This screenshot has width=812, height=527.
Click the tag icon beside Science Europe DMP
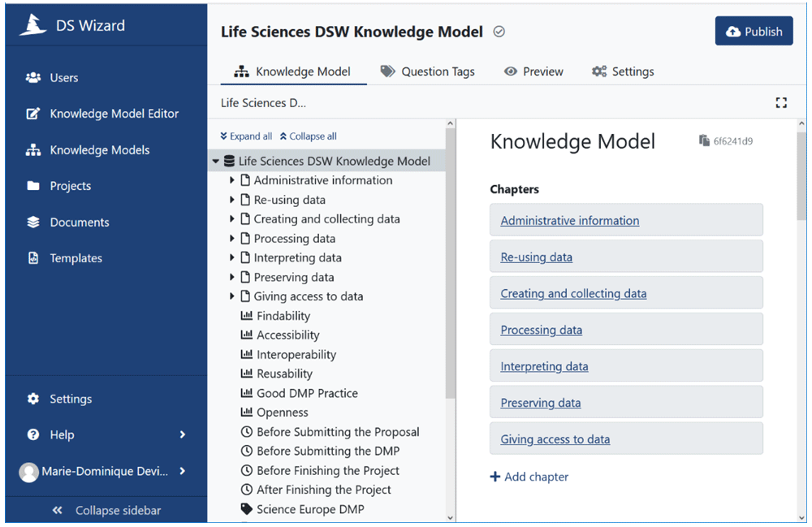[247, 509]
